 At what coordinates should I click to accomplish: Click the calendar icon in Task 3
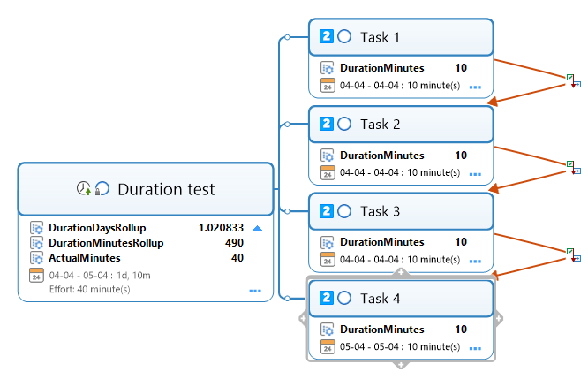tap(328, 260)
